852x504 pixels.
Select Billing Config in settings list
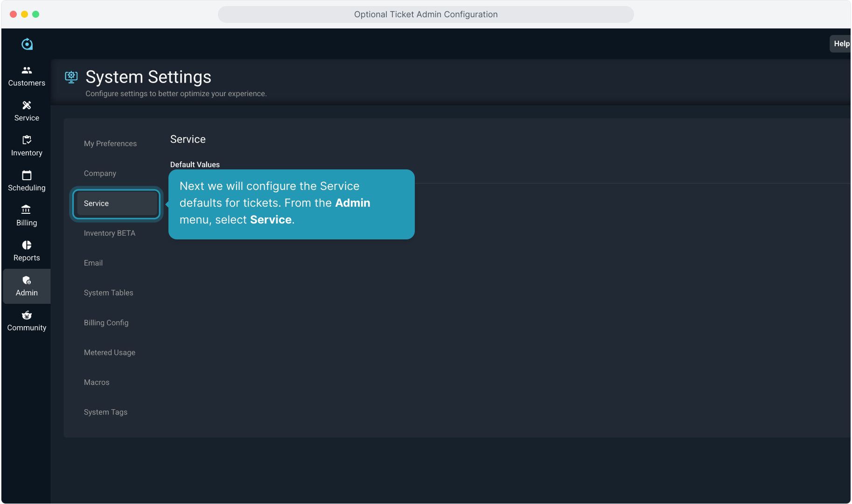tap(106, 323)
